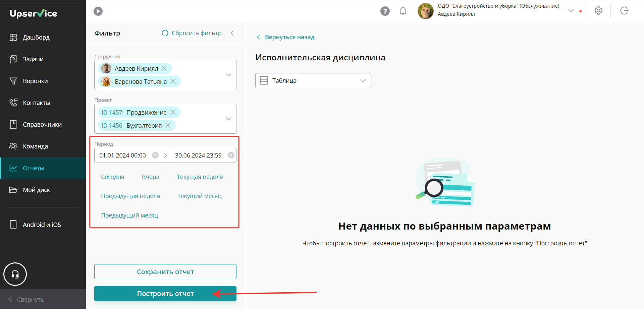Select Предыдущий месяц period preset
This screenshot has height=309, width=644.
129,215
